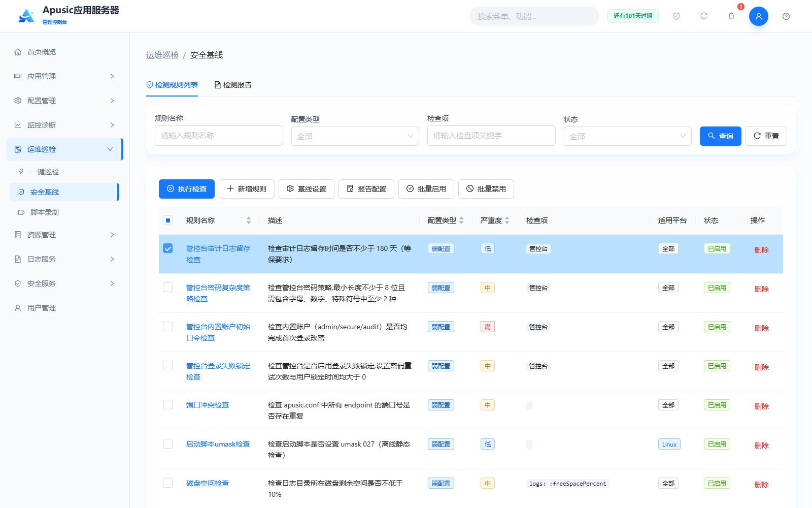Click 查询 search button
The image size is (812, 508).
721,136
